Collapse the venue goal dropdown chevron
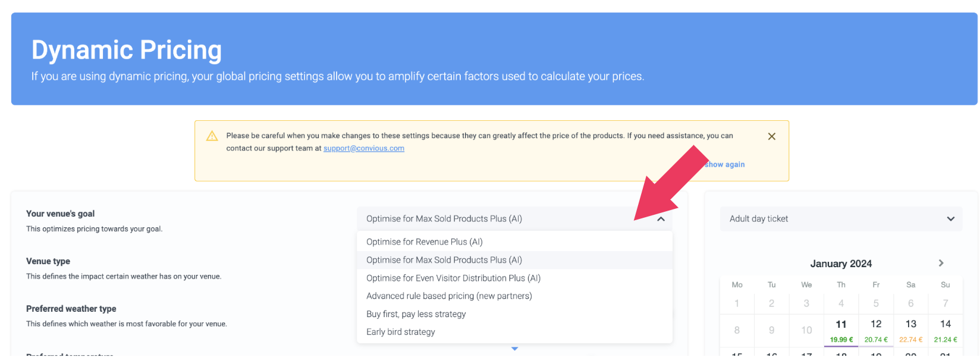This screenshot has width=980, height=357. pos(661,219)
